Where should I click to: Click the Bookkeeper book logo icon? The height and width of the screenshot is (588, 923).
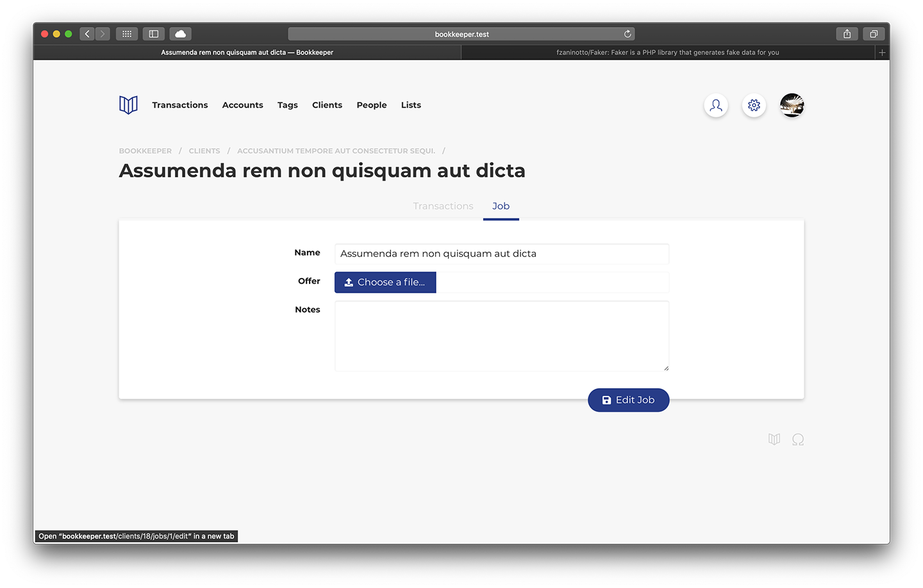(x=128, y=105)
